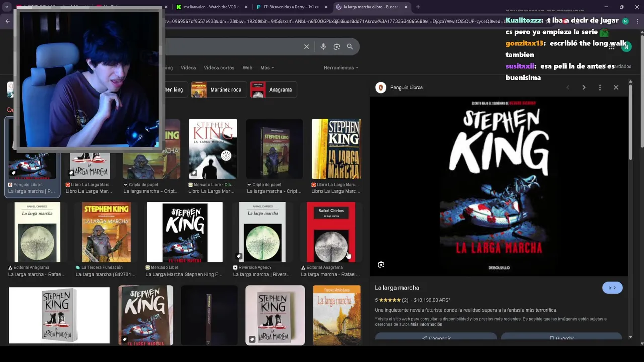Click the La larga marcha preview title
Screen dimensions: 644x362
click(x=397, y=288)
